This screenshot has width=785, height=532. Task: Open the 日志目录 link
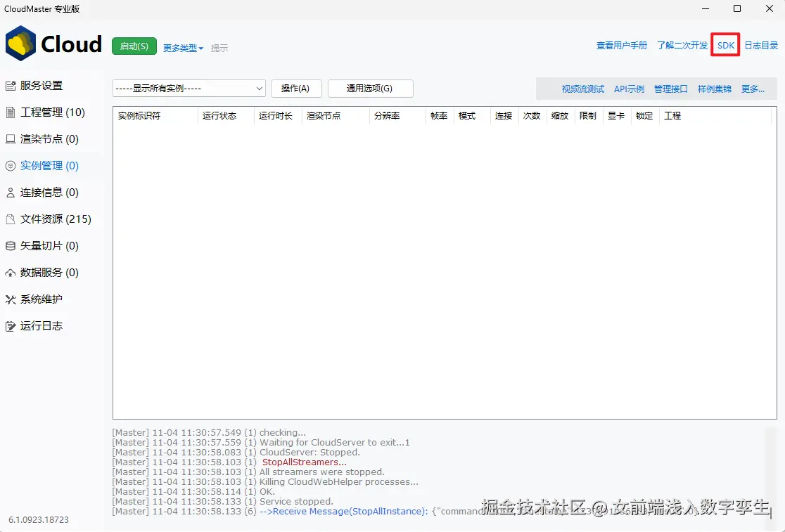761,46
